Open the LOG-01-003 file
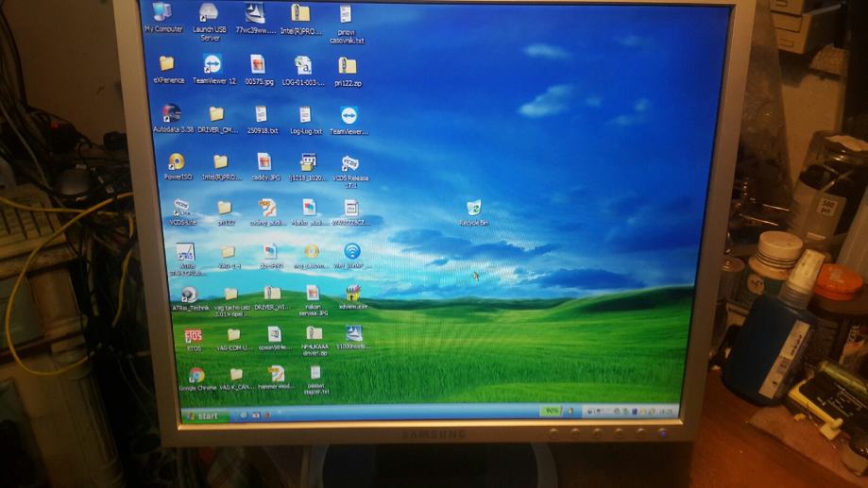The height and width of the screenshot is (488, 868). pos(303,71)
